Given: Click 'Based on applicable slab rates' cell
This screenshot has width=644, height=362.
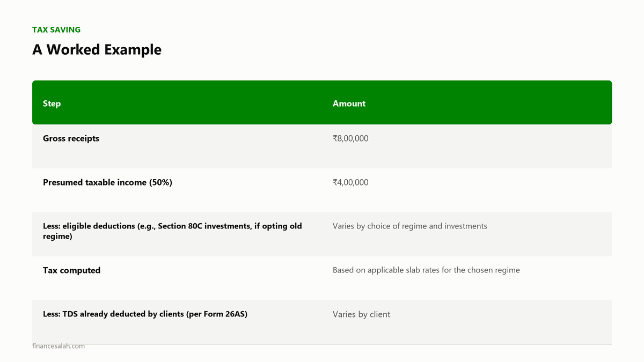Looking at the screenshot, I should pyautogui.click(x=426, y=270).
